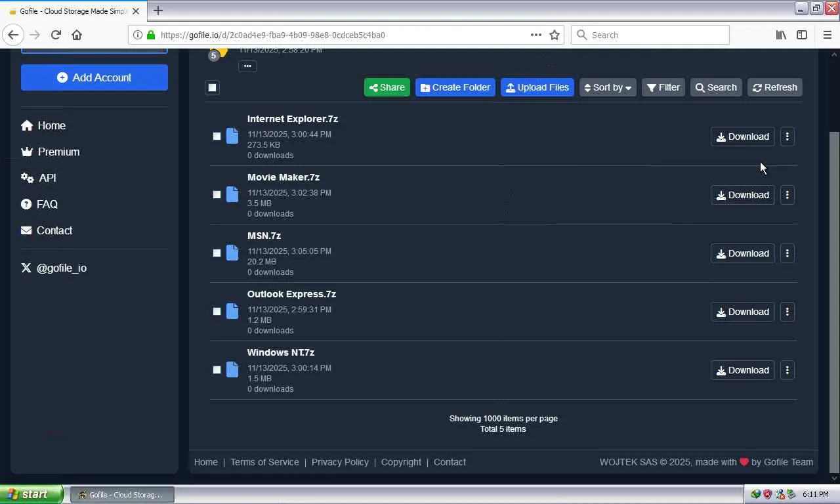Download Outlook Express.7z
The height and width of the screenshot is (504, 840).
[743, 312]
